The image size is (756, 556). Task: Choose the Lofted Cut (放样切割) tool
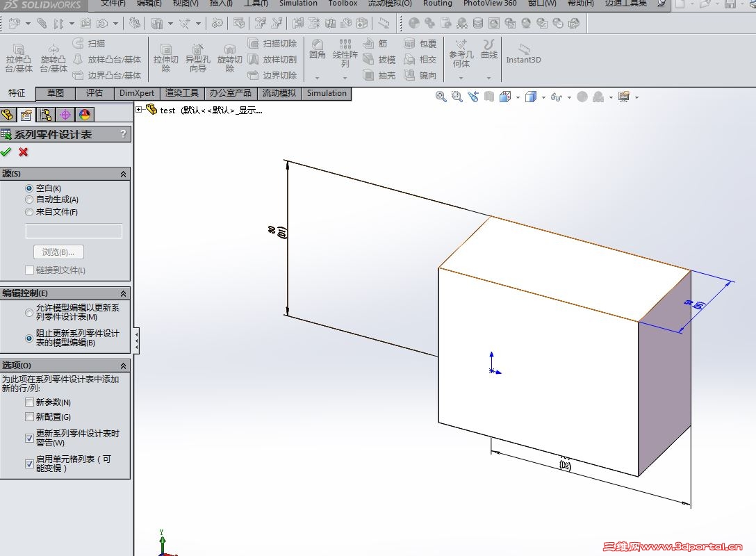[x=272, y=59]
